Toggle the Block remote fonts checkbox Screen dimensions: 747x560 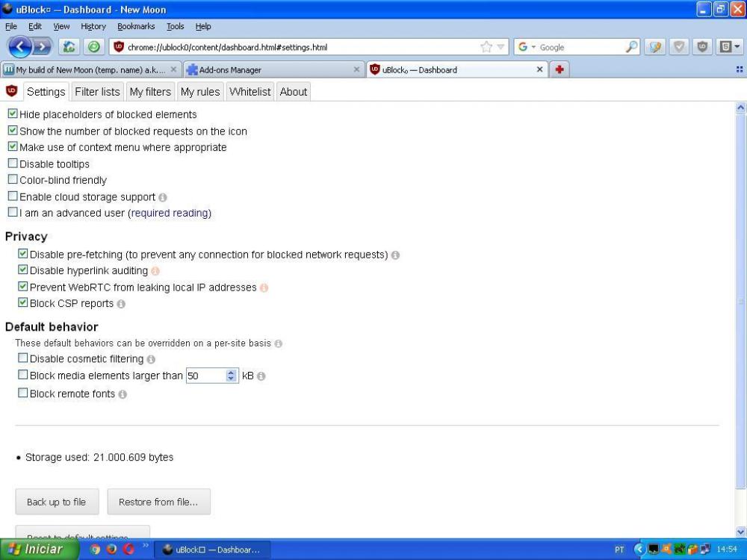(x=23, y=393)
